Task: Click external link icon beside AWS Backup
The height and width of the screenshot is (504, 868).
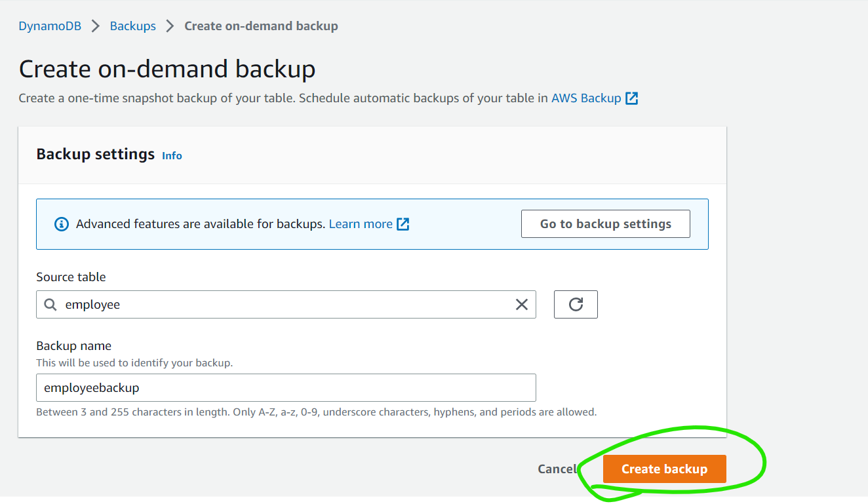Action: pyautogui.click(x=631, y=98)
